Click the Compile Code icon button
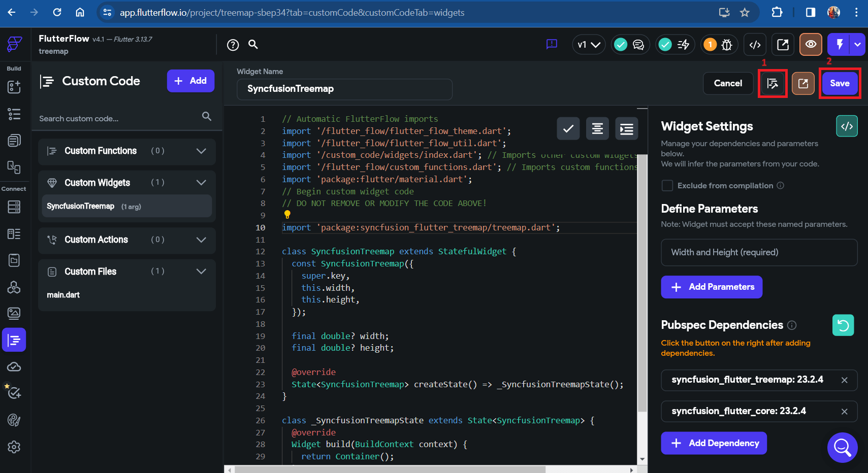 pyautogui.click(x=773, y=83)
